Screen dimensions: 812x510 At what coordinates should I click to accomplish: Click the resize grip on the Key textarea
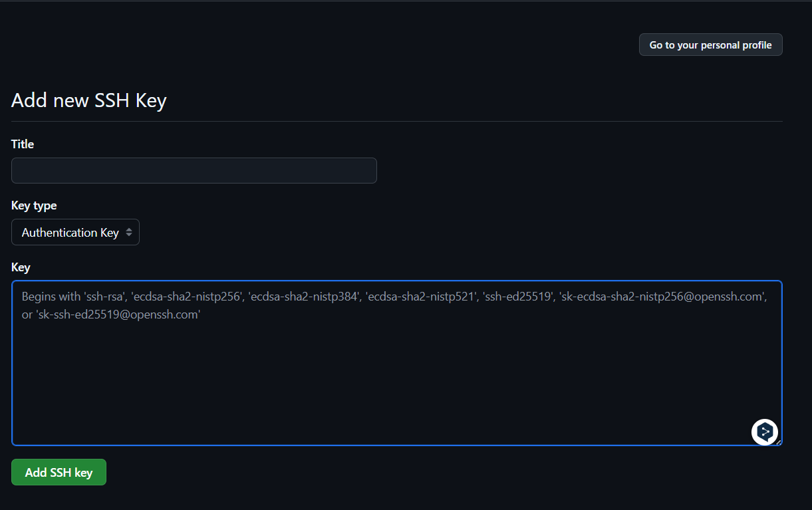(779, 442)
